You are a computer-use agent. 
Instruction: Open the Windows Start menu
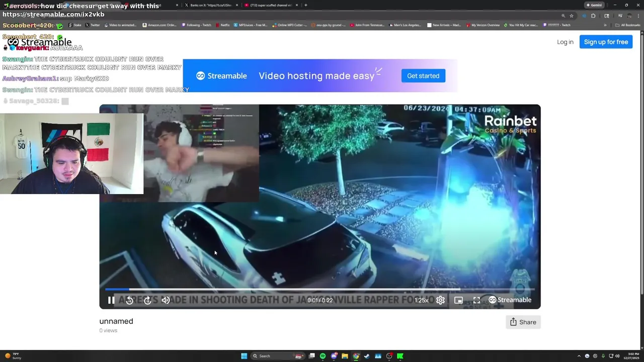point(244,356)
